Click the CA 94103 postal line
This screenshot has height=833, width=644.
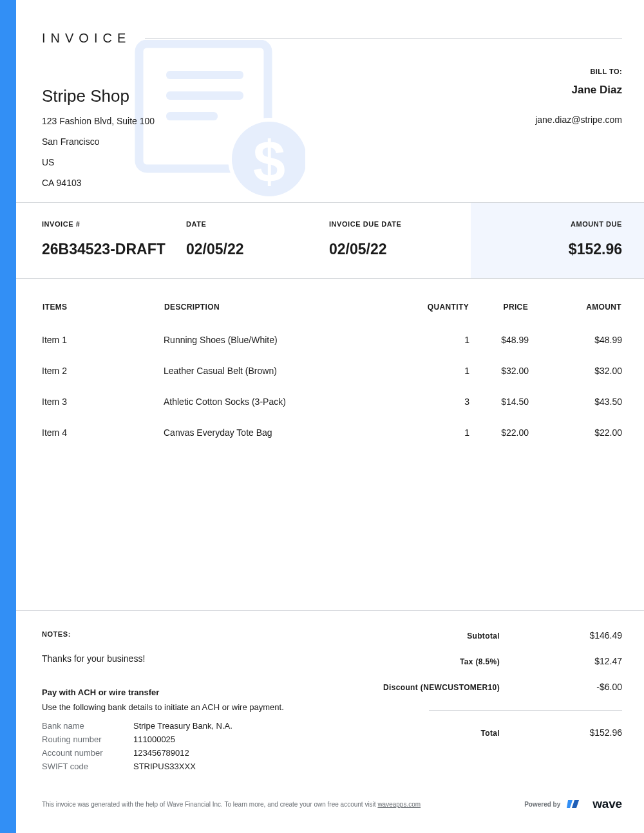click(62, 183)
